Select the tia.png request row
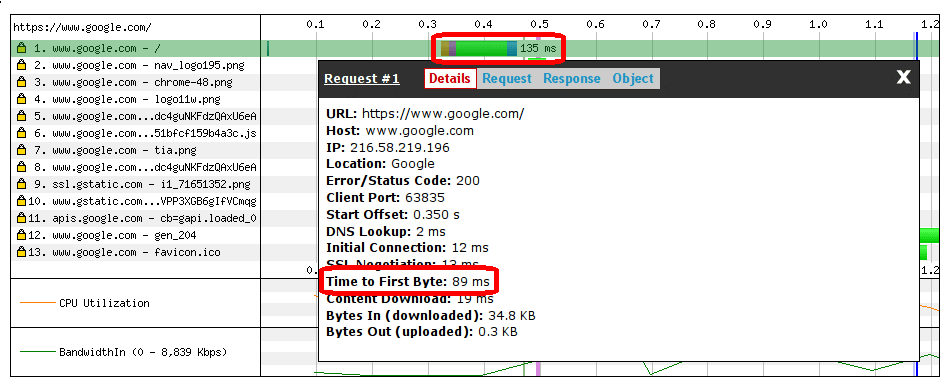 click(x=136, y=150)
